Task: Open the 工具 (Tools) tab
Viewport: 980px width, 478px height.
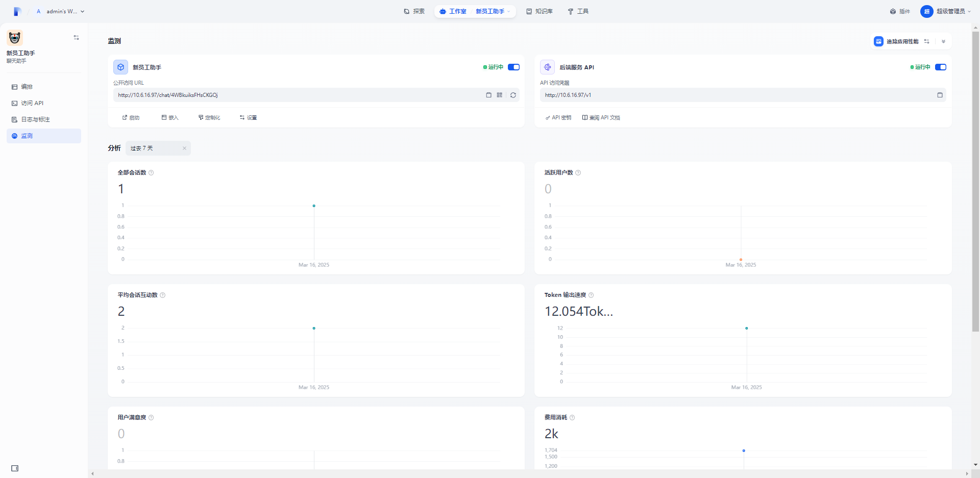Action: pos(578,11)
